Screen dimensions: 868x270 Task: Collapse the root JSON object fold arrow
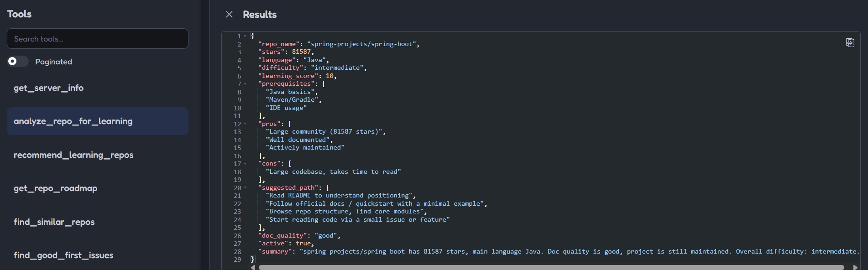[x=245, y=36]
